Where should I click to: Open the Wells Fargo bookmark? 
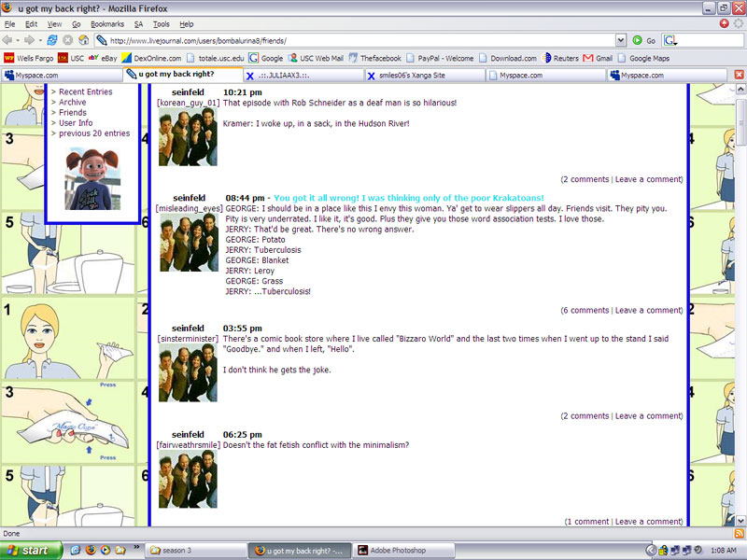pyautogui.click(x=29, y=58)
